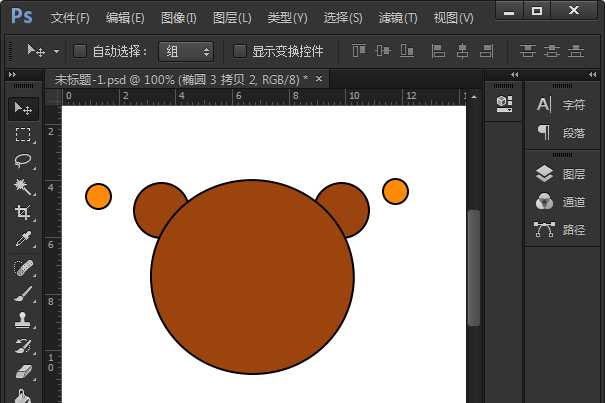605x403 pixels.
Task: Open the 组 auto-select dropdown
Action: tap(187, 51)
